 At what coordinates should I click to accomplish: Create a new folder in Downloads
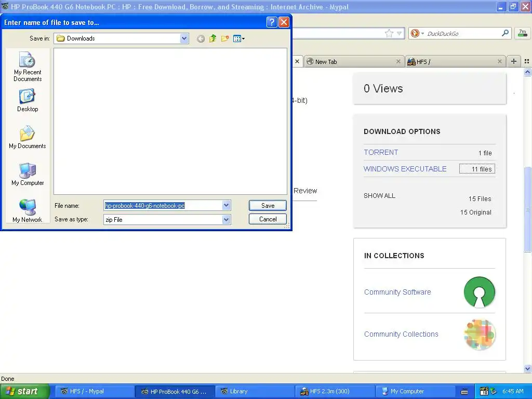[224, 38]
